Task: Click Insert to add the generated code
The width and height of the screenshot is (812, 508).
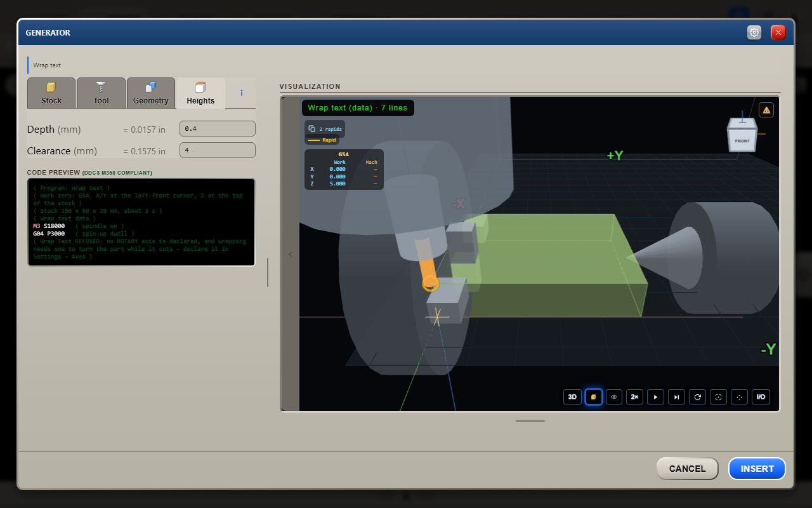Action: [x=757, y=469]
